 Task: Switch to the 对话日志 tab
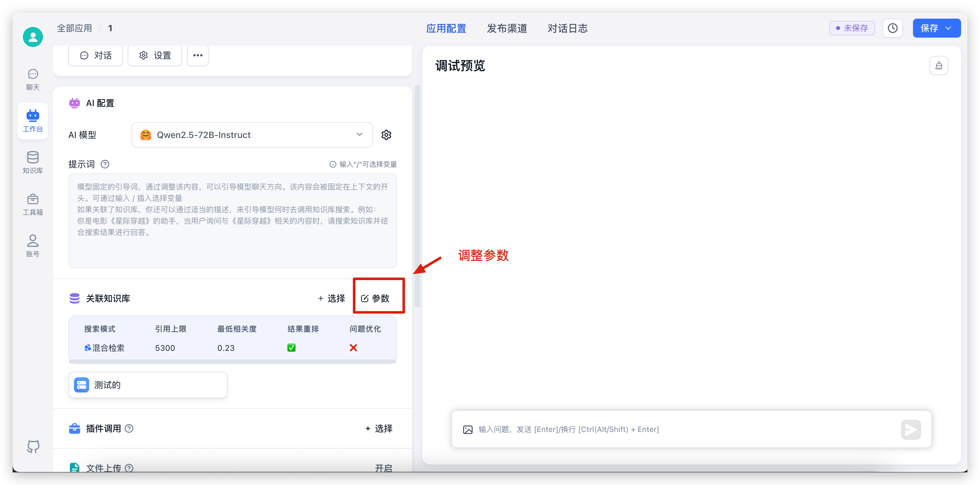click(567, 28)
